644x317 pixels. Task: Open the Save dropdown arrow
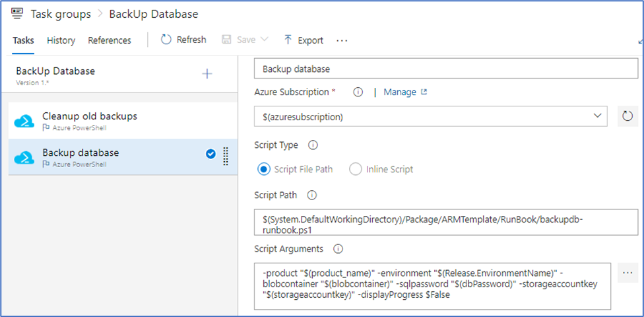tap(265, 40)
